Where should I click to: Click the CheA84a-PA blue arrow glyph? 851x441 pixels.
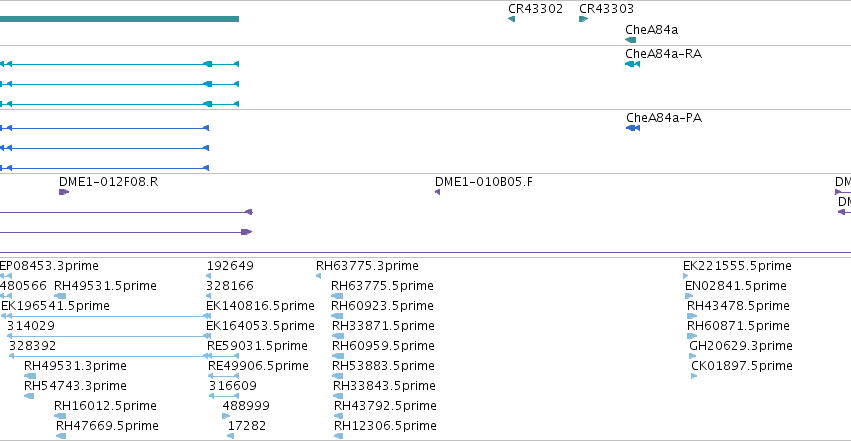point(633,128)
